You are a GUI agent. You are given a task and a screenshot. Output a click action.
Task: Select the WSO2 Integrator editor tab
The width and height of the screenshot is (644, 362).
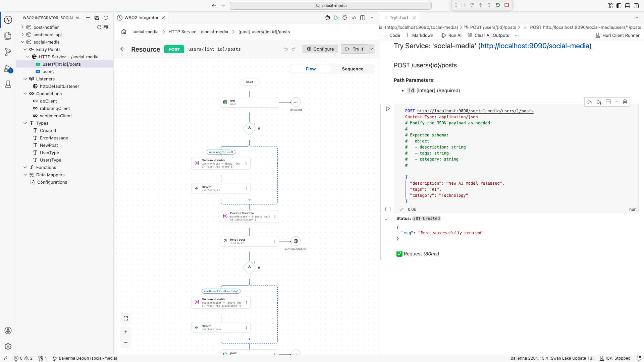click(141, 18)
